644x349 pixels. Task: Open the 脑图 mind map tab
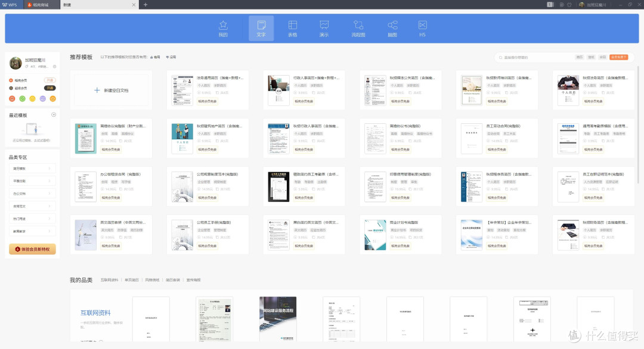tap(392, 29)
